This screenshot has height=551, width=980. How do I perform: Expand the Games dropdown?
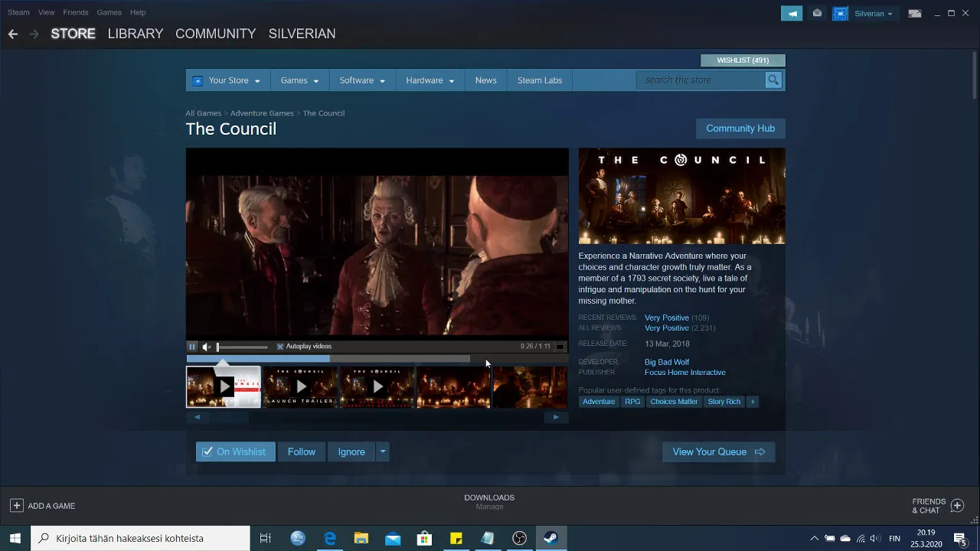click(299, 80)
